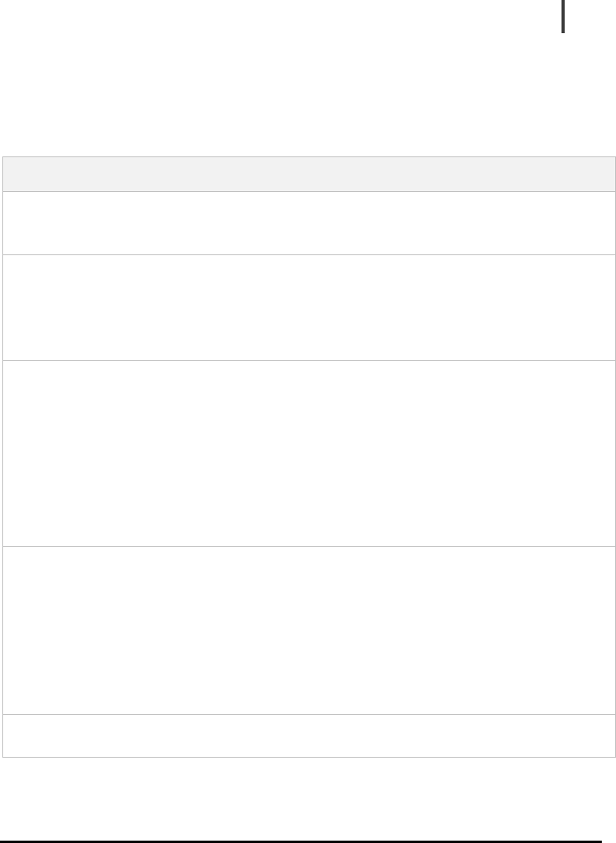Select the second empty table row
Viewport: 616px width, 843px height.
pyautogui.click(x=308, y=307)
